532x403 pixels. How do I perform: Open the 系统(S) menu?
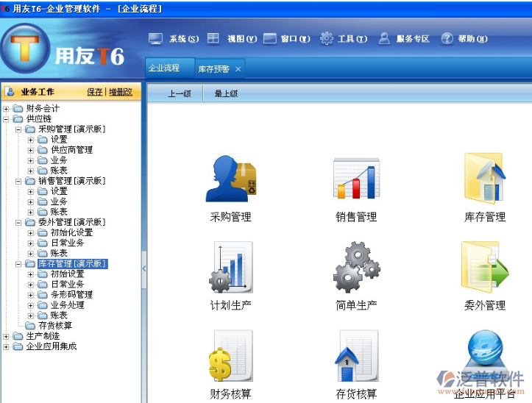pos(174,39)
